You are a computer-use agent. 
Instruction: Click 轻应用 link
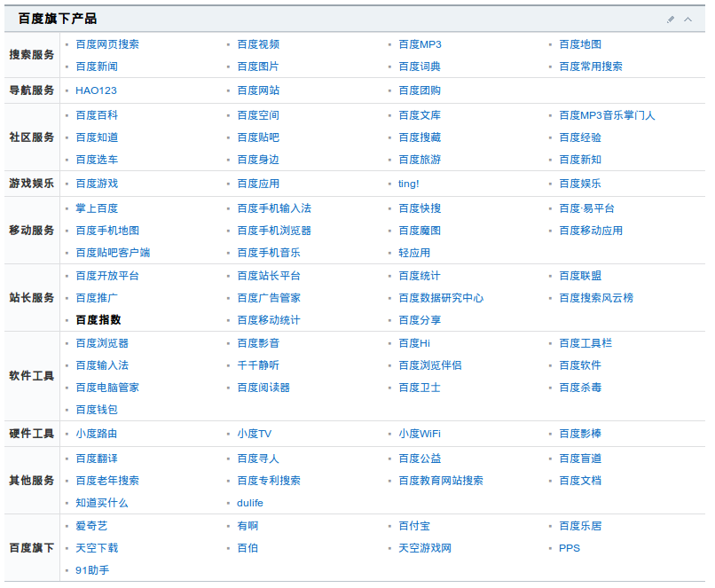(414, 253)
